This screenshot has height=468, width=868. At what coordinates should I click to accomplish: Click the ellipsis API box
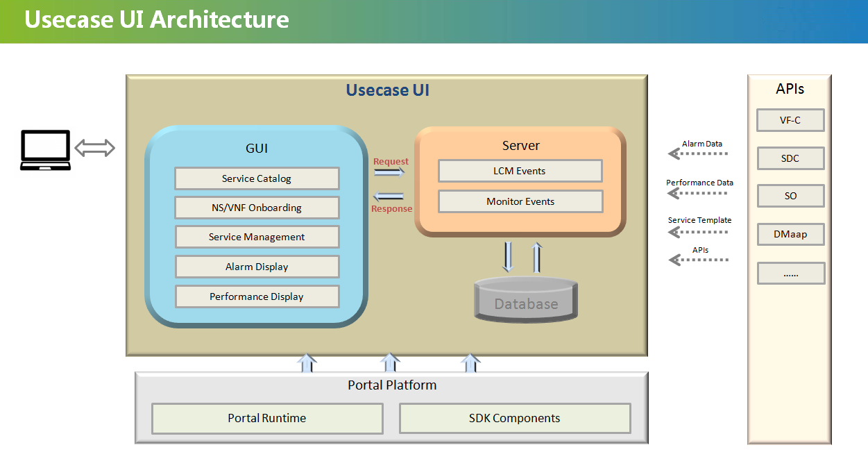coord(790,273)
